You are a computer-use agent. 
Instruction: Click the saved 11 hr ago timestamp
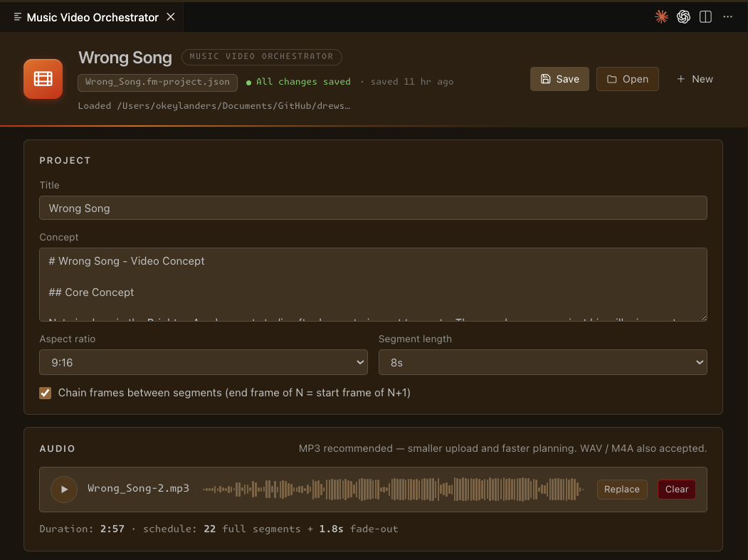pyautogui.click(x=411, y=82)
